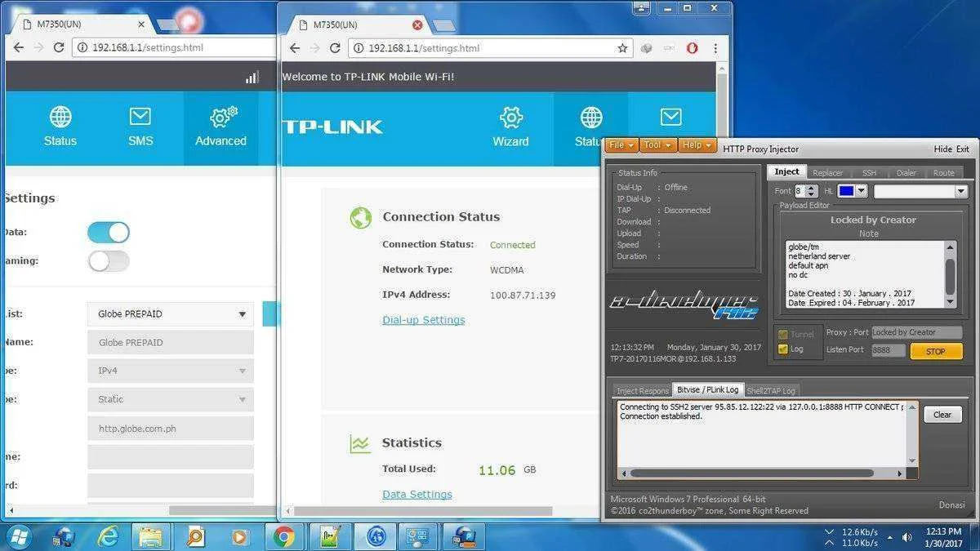Open the Wizard gear icon in right browser window
Image resolution: width=980 pixels, height=551 pixels.
point(511,117)
